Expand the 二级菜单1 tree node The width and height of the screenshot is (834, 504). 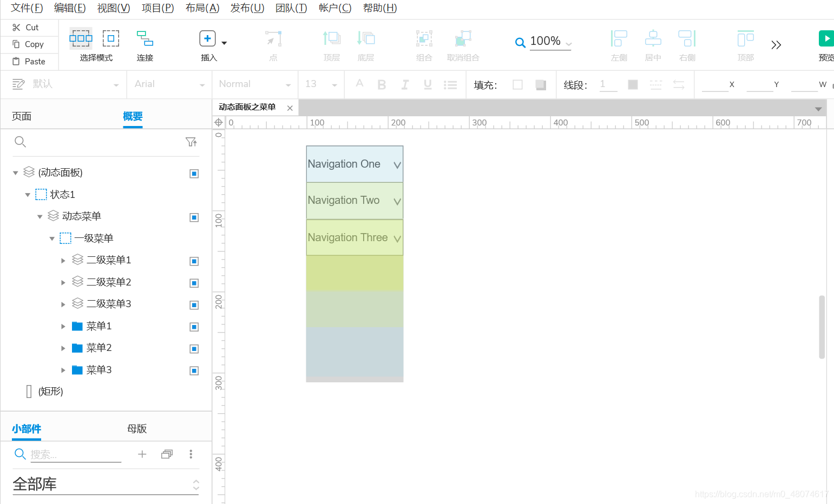coord(63,261)
